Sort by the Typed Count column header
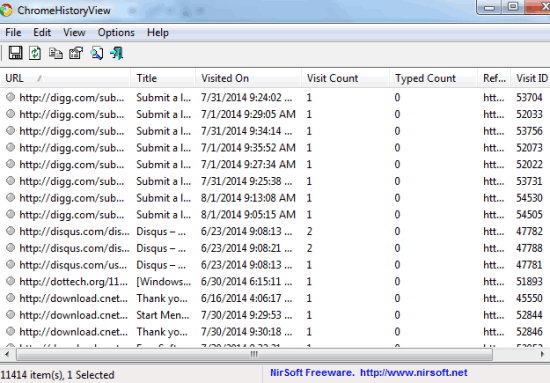550x383 pixels. (434, 78)
